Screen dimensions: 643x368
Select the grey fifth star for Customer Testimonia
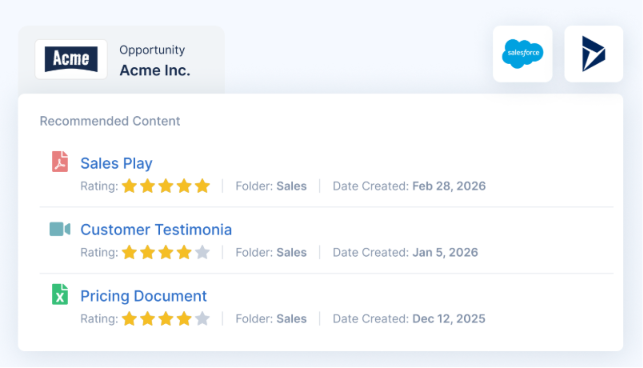[202, 252]
